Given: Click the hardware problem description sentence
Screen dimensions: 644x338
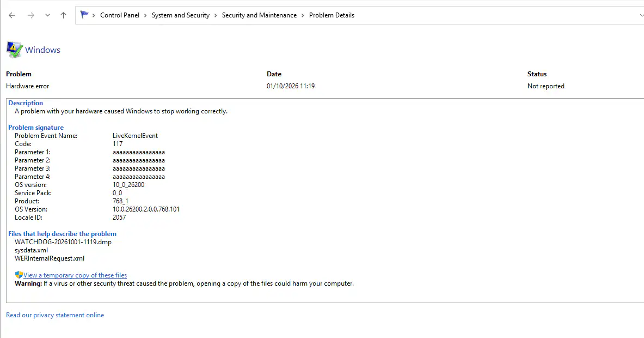Looking at the screenshot, I should point(121,111).
